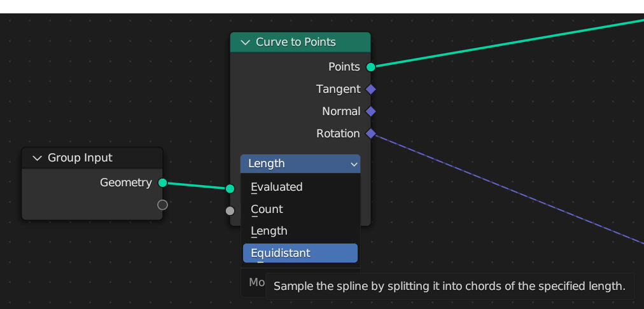Click the Tangent diamond output socket
Viewport: 644px width, 309px height.
tap(370, 89)
